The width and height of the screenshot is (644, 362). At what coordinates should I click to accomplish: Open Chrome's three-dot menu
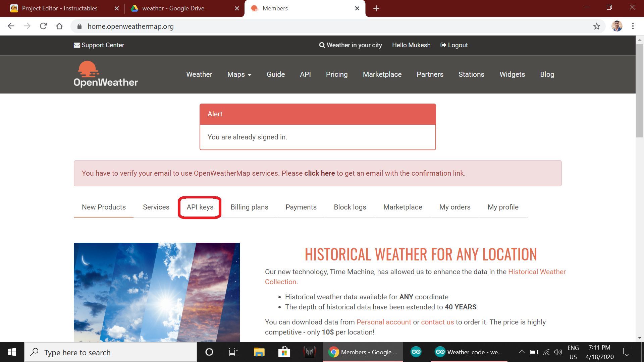click(x=633, y=26)
